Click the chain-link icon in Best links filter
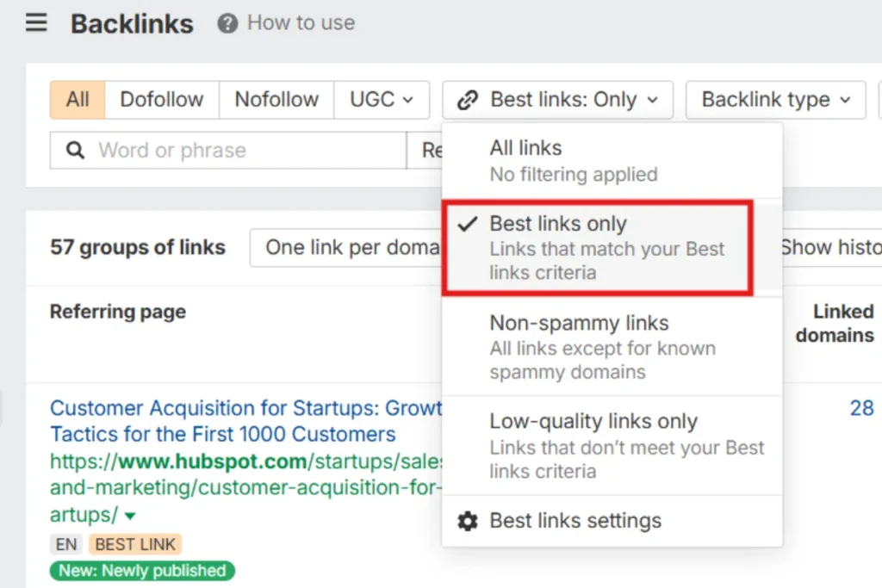 tap(468, 100)
